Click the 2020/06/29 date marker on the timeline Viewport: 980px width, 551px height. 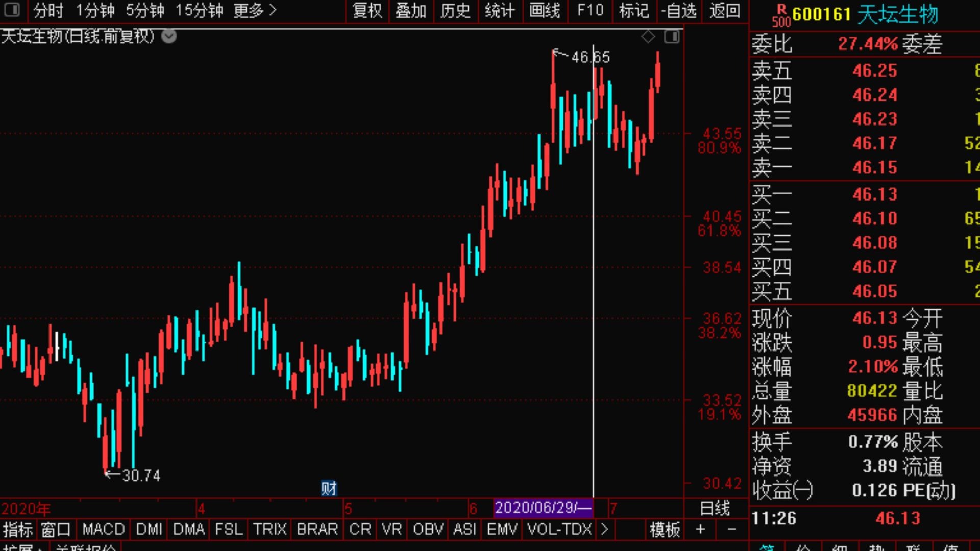[543, 508]
